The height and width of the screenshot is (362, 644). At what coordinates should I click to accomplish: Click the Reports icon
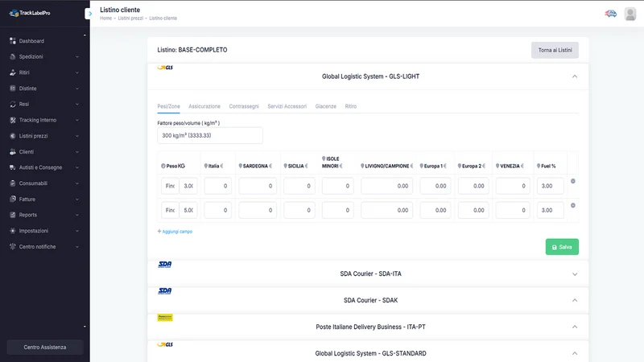point(13,215)
